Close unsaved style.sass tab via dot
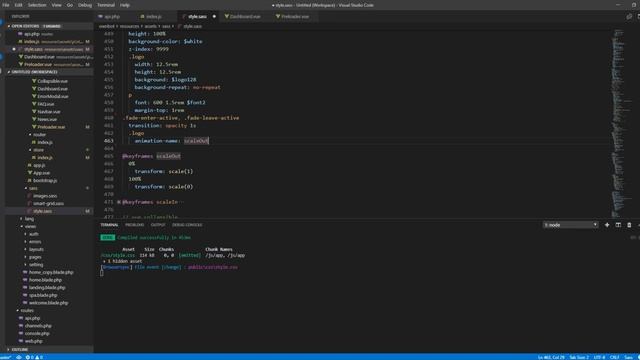The width and height of the screenshot is (640, 360). [214, 17]
